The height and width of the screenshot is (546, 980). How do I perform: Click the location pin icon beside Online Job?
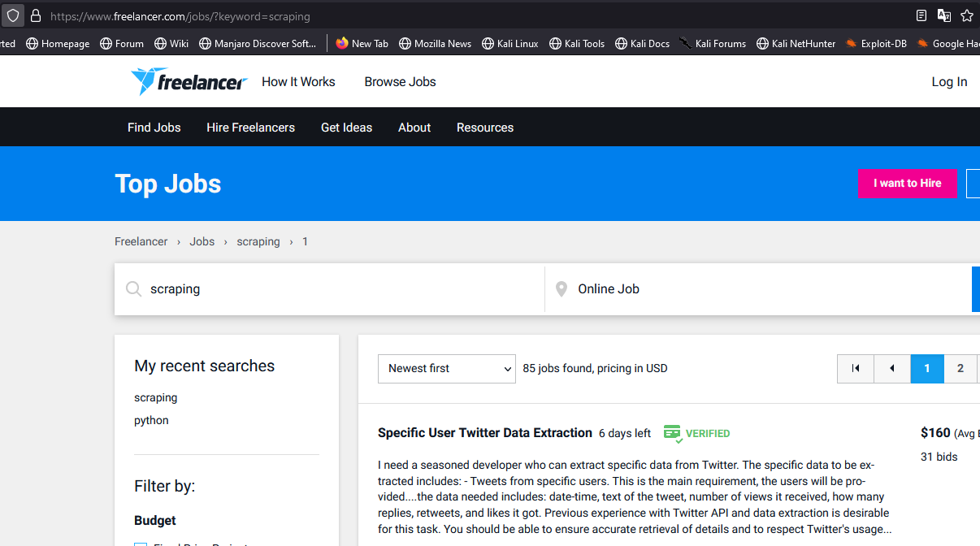click(561, 289)
